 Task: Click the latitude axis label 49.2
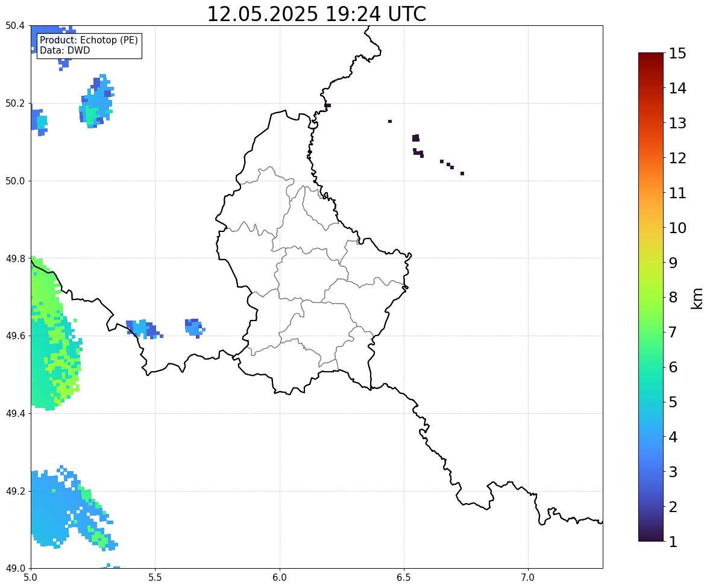pyautogui.click(x=15, y=491)
